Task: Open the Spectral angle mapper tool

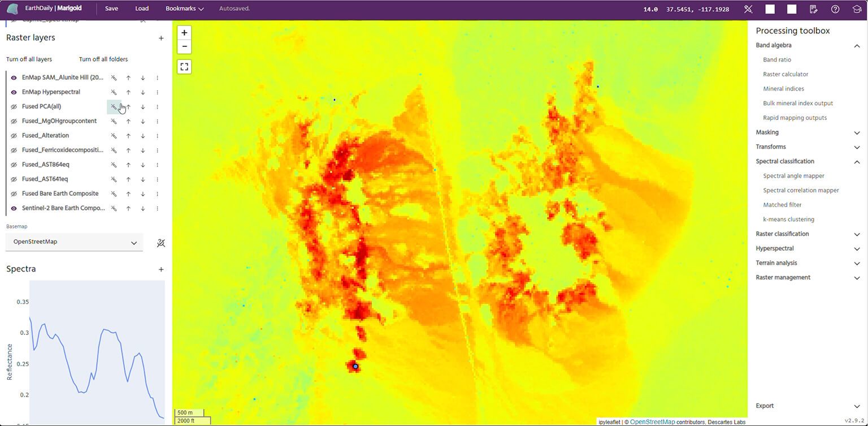Action: tap(793, 176)
